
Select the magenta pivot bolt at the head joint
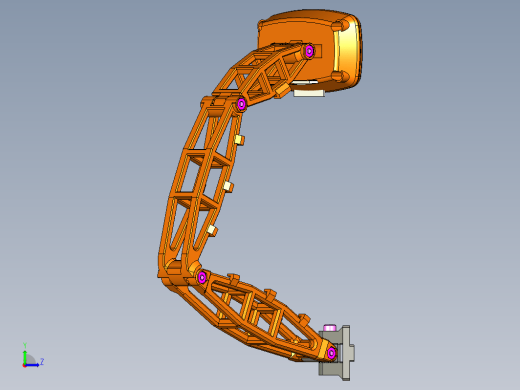coord(309,51)
